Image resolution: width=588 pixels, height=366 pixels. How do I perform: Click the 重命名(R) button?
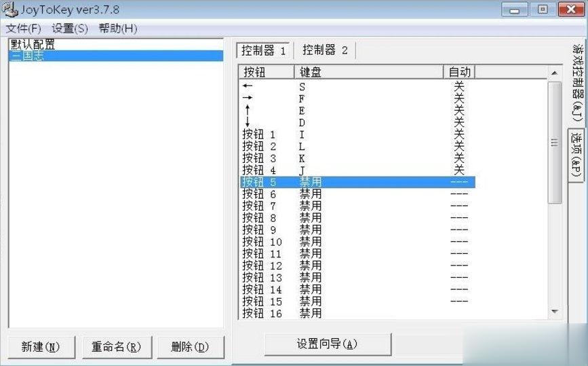[117, 347]
